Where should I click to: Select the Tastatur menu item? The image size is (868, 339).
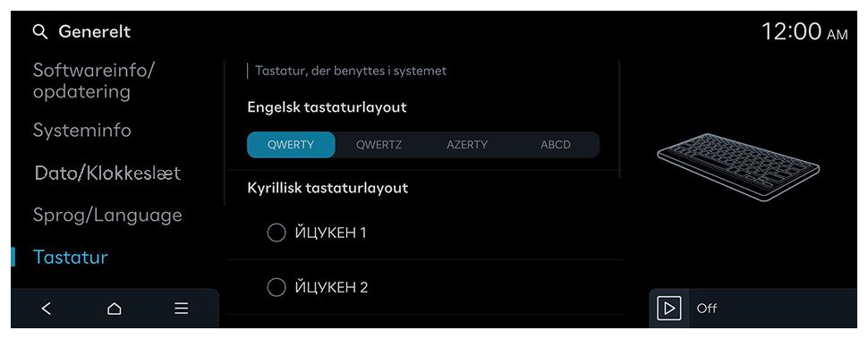point(71,257)
